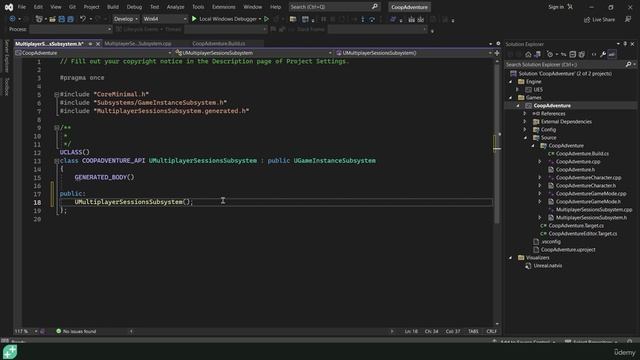Toggle Auto Hide pin on Solution Explorer
The image size is (640, 360).
[625, 44]
